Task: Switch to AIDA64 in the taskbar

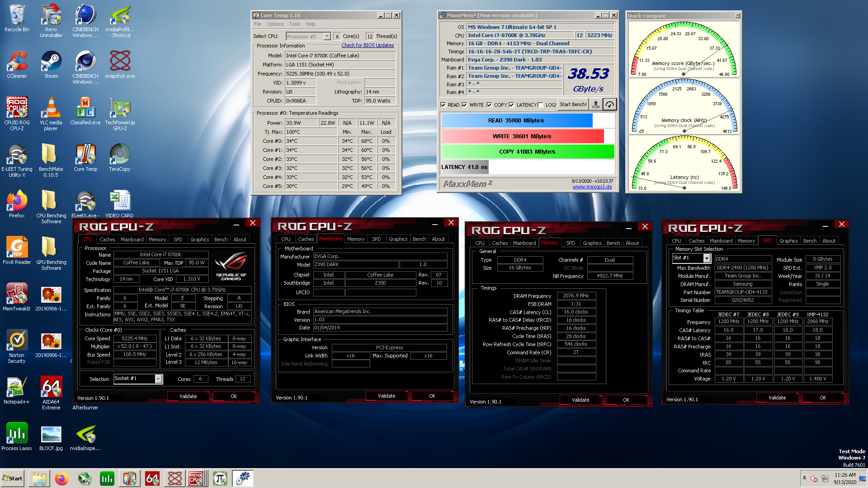Action: coord(152,479)
